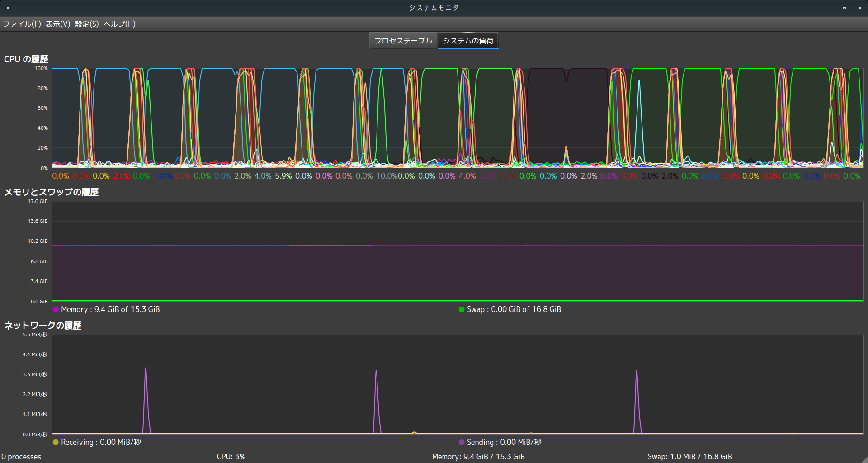The height and width of the screenshot is (463, 868).
Task: Click the magenta Memory legend dot
Action: [x=56, y=309]
